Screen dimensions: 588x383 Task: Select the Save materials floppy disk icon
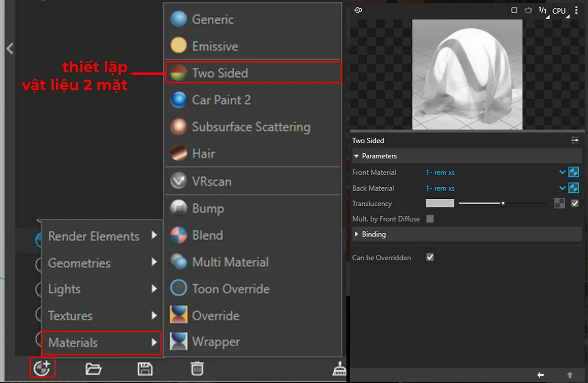(x=145, y=368)
